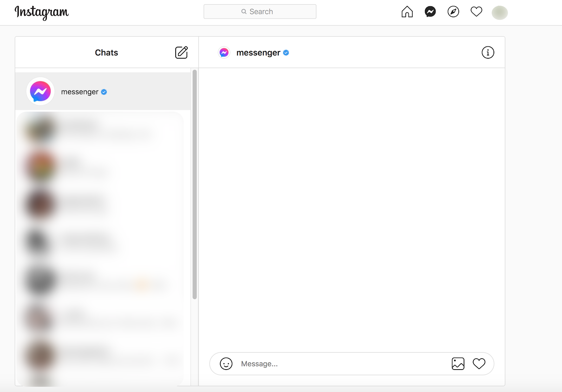Click messenger name in conversation header

tap(258, 53)
